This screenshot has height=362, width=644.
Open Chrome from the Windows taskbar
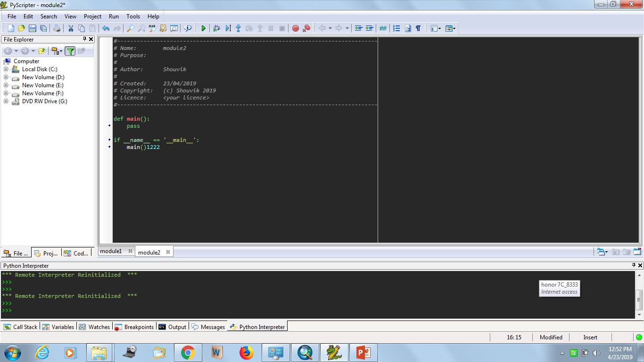(188, 353)
